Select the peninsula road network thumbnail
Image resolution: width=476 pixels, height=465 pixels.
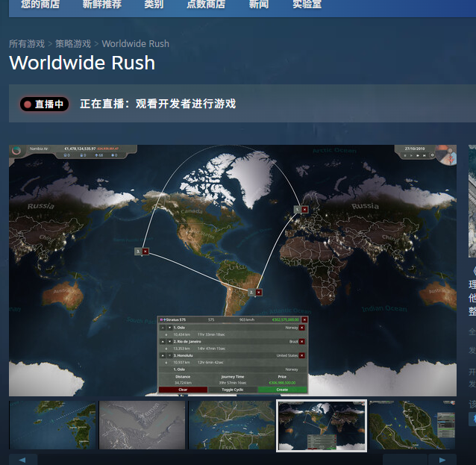[413, 425]
